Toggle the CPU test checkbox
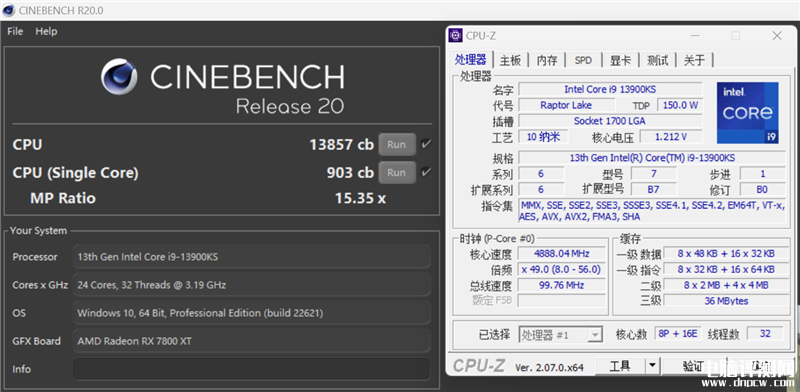The image size is (800, 392). pos(426,144)
